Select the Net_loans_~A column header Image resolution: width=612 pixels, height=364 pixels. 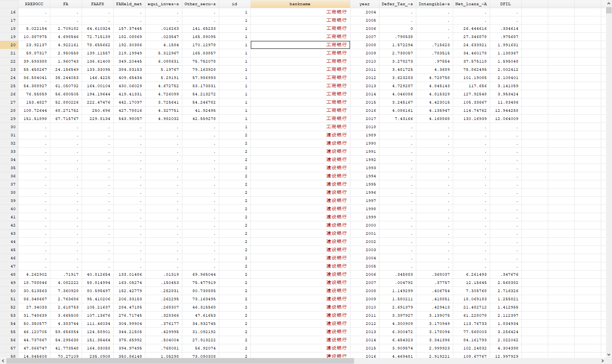click(471, 4)
